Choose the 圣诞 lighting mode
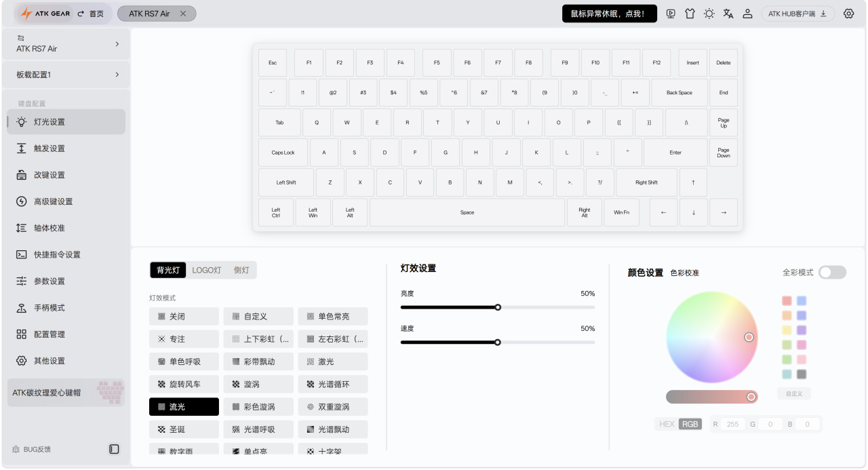 (184, 429)
